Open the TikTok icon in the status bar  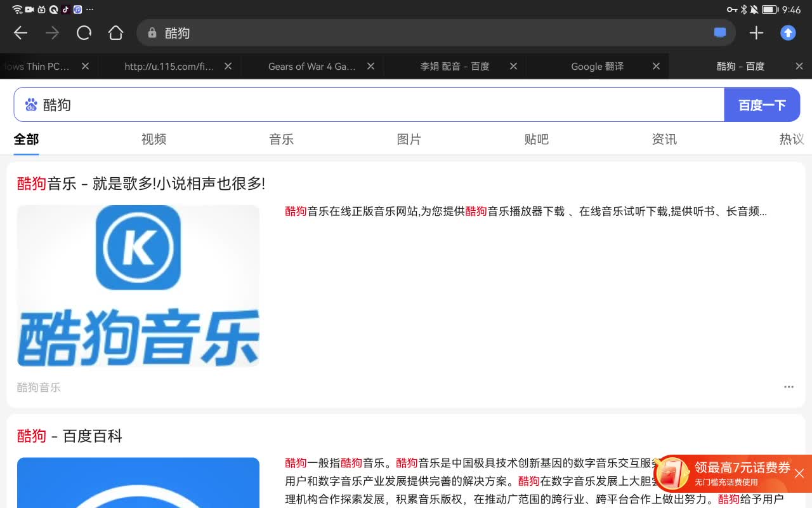[66, 10]
